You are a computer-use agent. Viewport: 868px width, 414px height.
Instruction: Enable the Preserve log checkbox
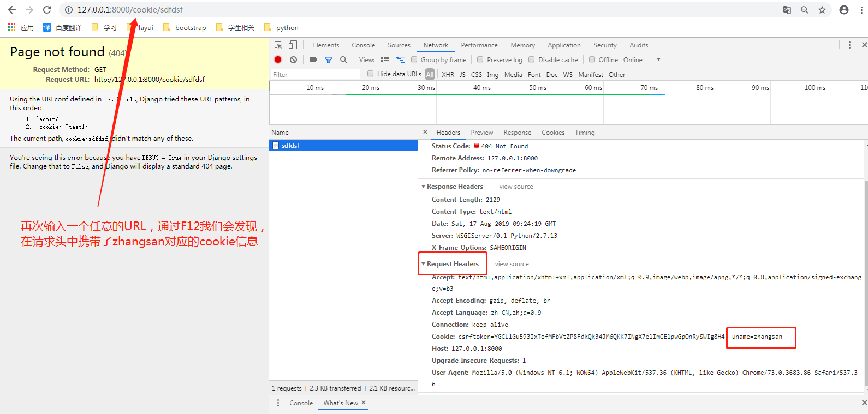tap(480, 59)
